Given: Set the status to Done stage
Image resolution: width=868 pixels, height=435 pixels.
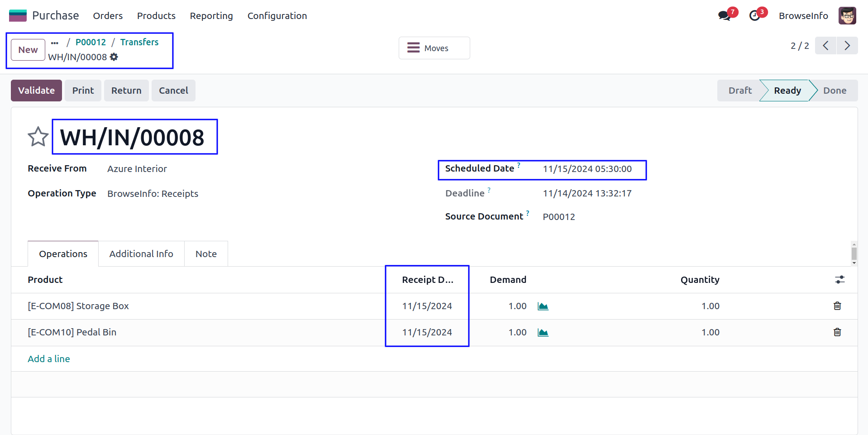Looking at the screenshot, I should pos(834,91).
